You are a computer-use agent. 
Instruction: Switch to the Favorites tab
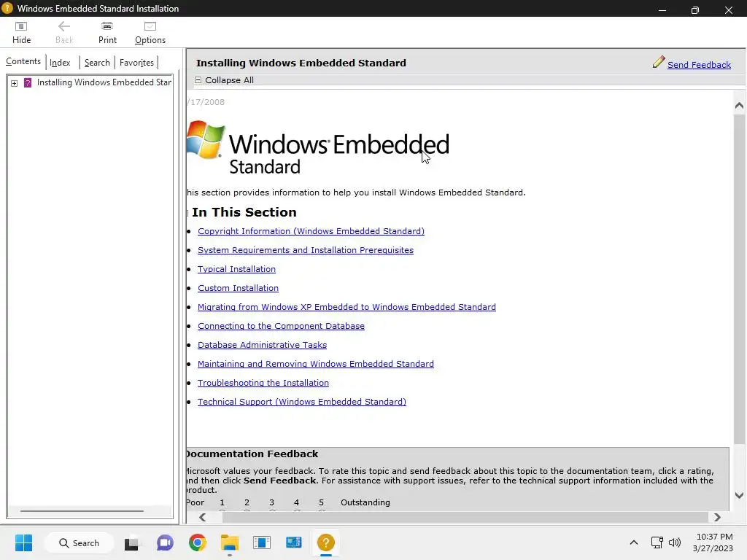(x=136, y=63)
